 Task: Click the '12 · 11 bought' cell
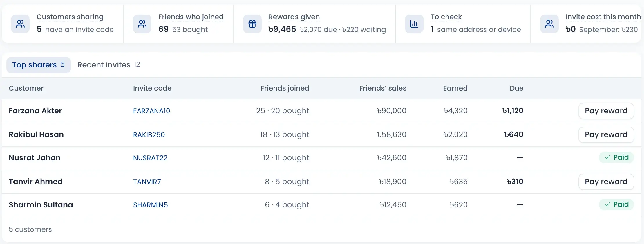pyautogui.click(x=286, y=158)
